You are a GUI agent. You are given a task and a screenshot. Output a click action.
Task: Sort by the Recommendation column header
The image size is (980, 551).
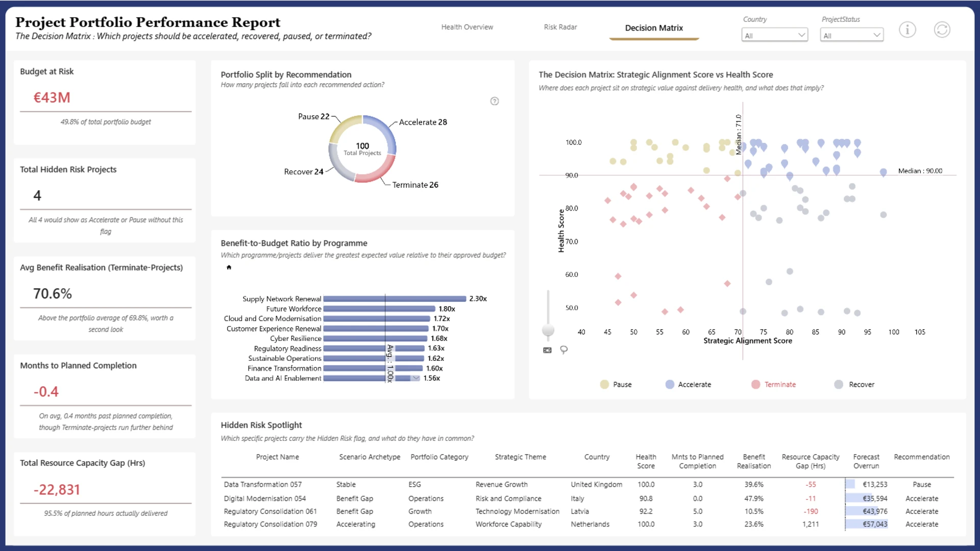coord(921,457)
